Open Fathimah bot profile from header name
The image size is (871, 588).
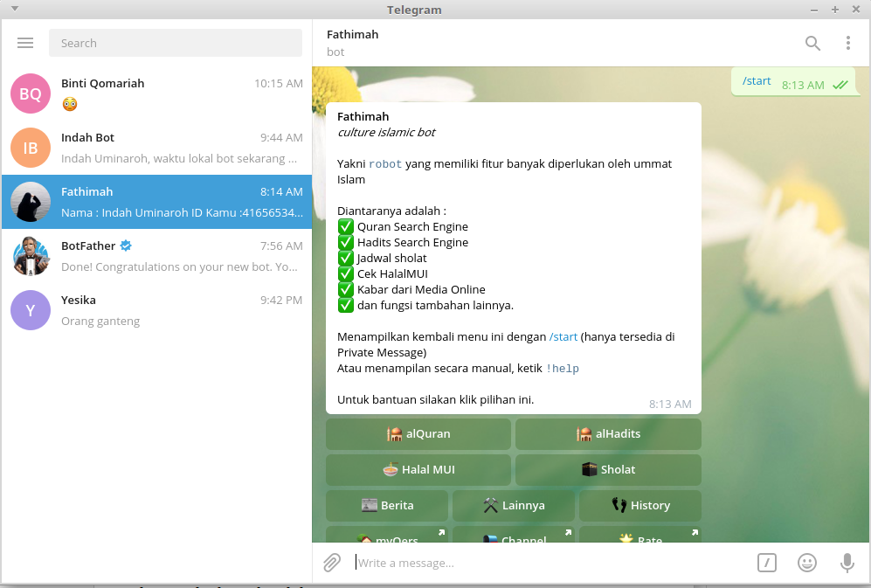point(352,34)
